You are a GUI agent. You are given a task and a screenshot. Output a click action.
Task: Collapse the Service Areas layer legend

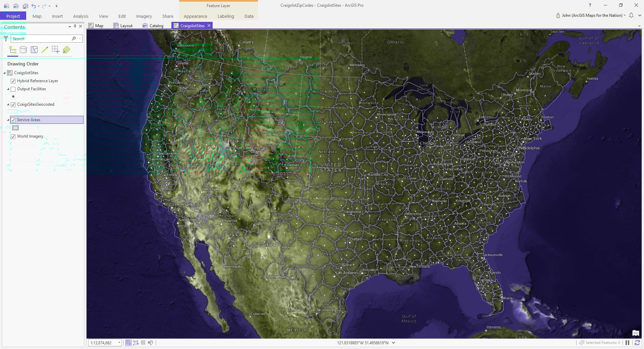click(8, 120)
